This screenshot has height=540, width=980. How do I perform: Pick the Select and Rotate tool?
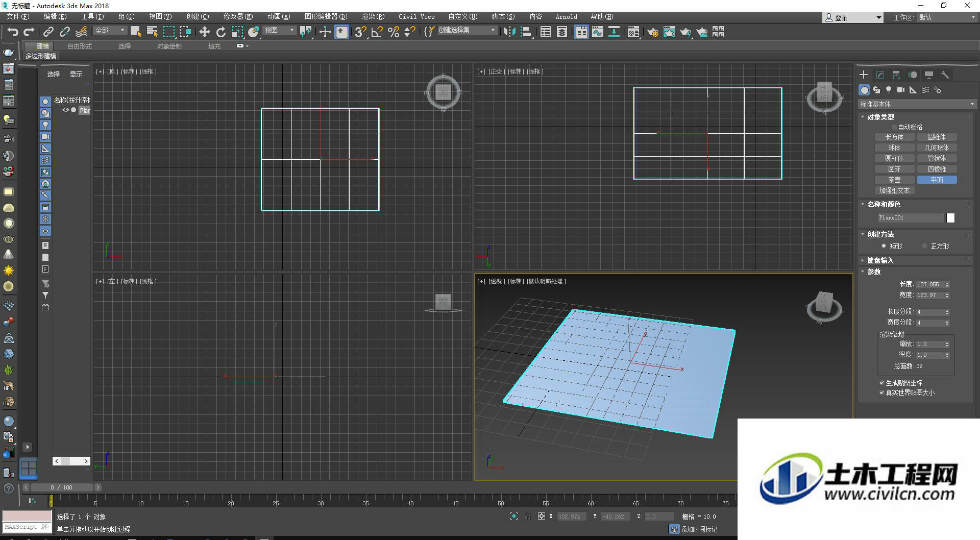click(221, 32)
